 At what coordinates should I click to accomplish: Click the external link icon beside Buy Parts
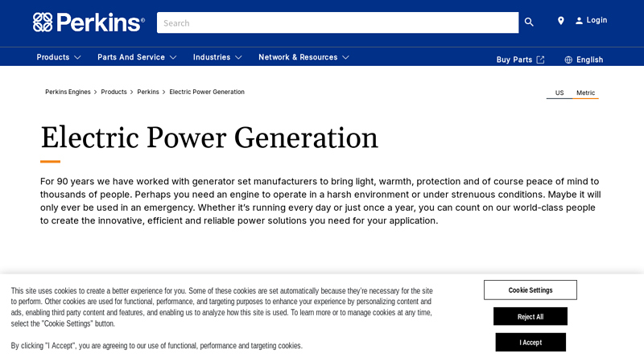(x=540, y=60)
